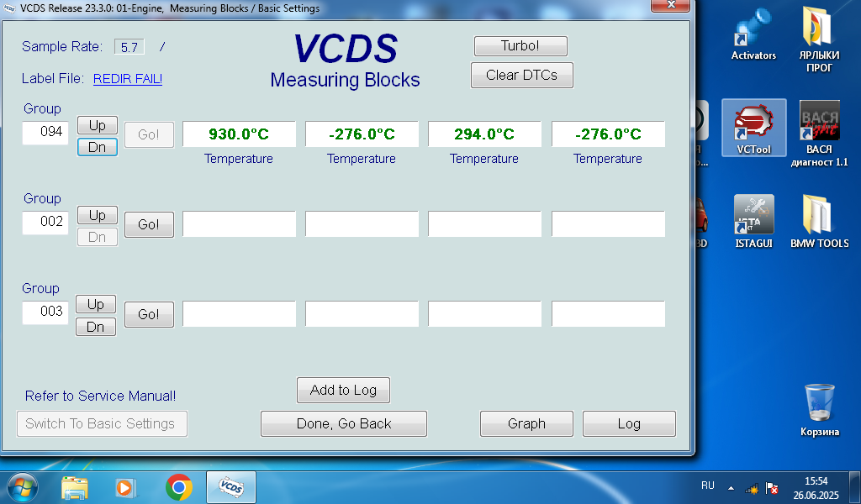The width and height of the screenshot is (861, 504).
Task: Select the group 003 number field
Action: [45, 312]
